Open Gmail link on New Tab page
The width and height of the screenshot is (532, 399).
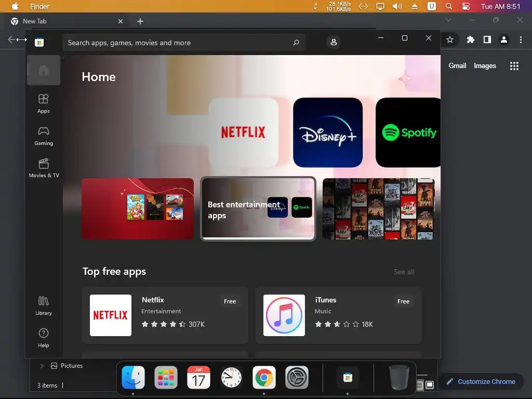[x=457, y=66]
